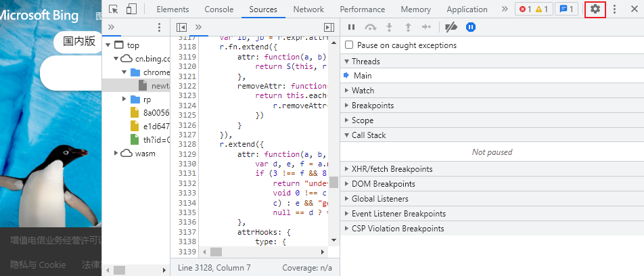Pause script execution button
The image size is (644, 276).
pyautogui.click(x=351, y=27)
